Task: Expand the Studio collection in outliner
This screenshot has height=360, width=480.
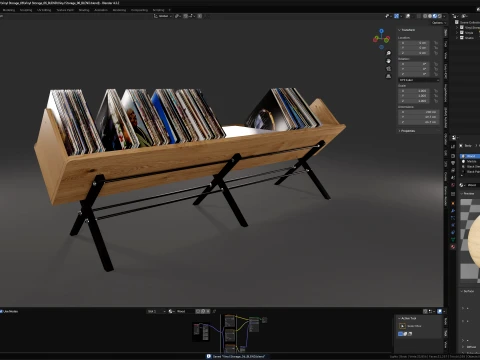Action: [457, 38]
